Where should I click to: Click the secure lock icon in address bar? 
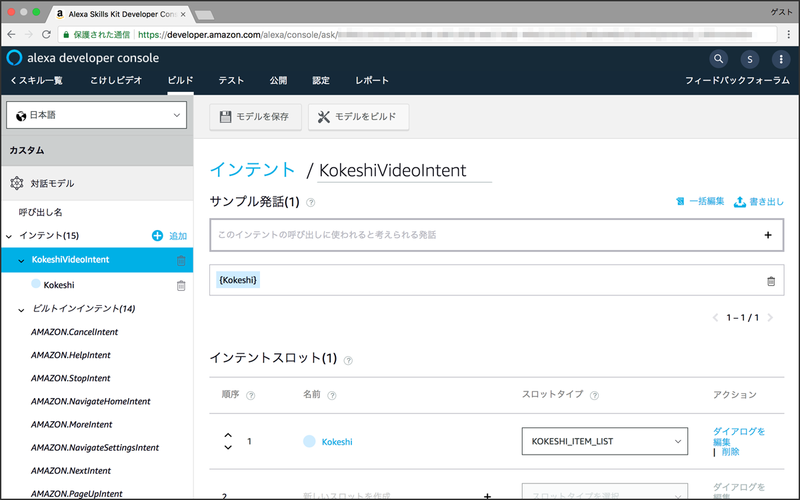[x=66, y=35]
